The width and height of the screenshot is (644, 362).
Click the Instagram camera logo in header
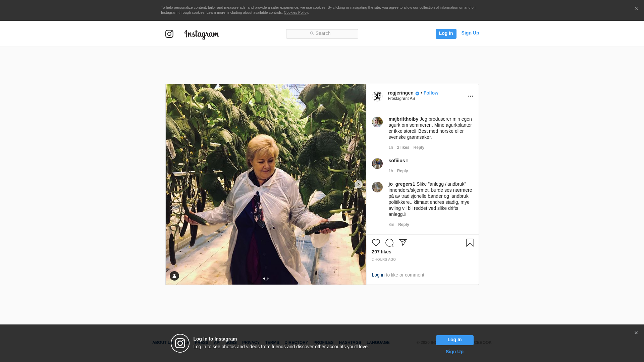point(169,34)
